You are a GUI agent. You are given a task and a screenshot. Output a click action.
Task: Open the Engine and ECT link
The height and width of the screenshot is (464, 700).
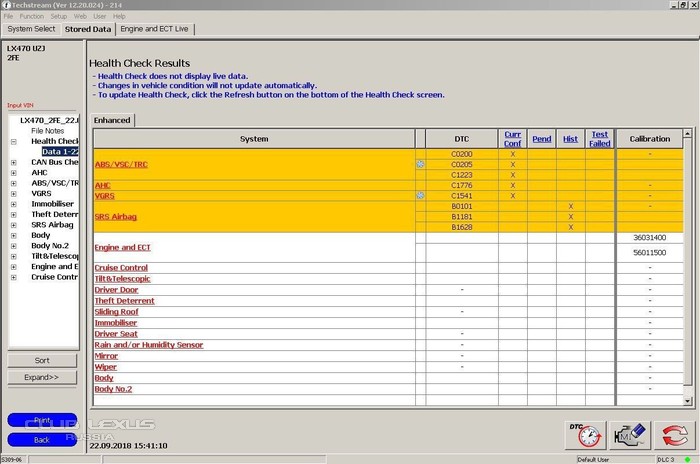click(122, 247)
